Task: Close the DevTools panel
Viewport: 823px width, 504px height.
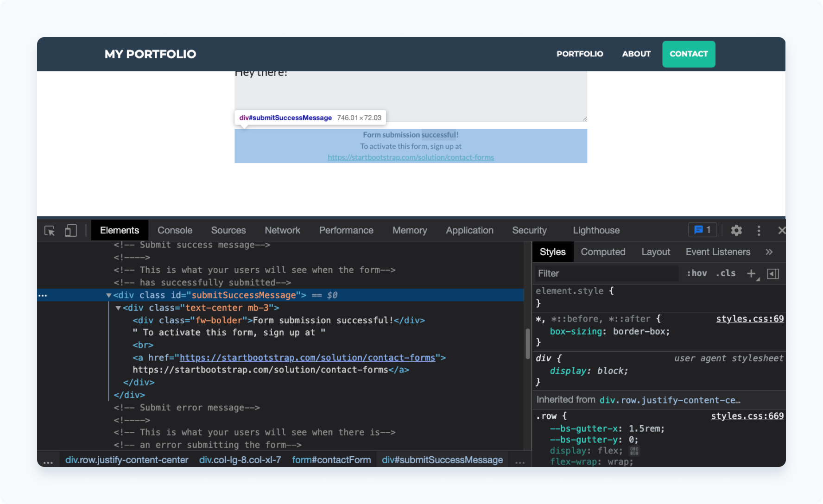Action: [x=782, y=230]
